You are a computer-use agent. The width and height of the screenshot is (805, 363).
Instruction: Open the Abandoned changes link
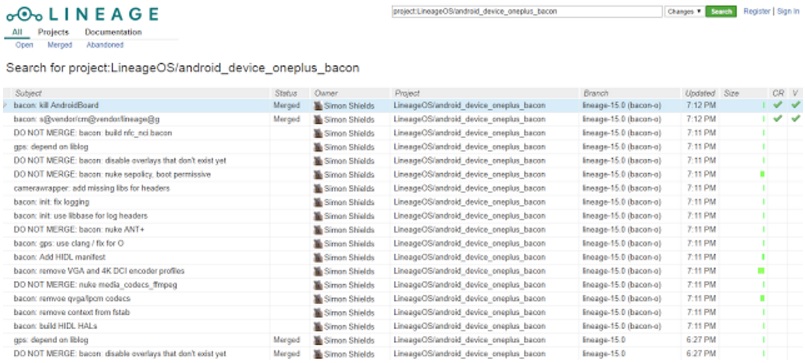[105, 45]
